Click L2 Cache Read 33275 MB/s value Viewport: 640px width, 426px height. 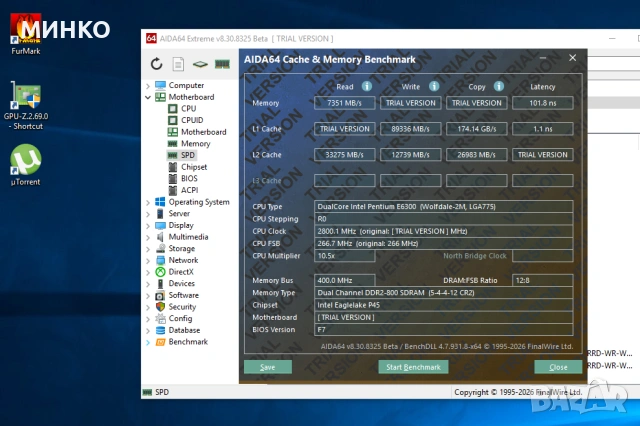point(344,155)
